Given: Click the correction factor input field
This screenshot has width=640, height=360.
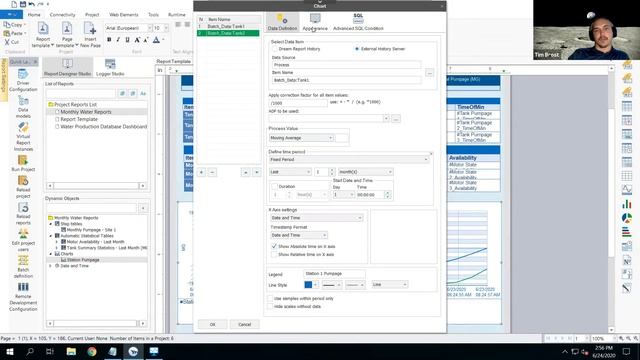Looking at the screenshot, I should tap(298, 103).
